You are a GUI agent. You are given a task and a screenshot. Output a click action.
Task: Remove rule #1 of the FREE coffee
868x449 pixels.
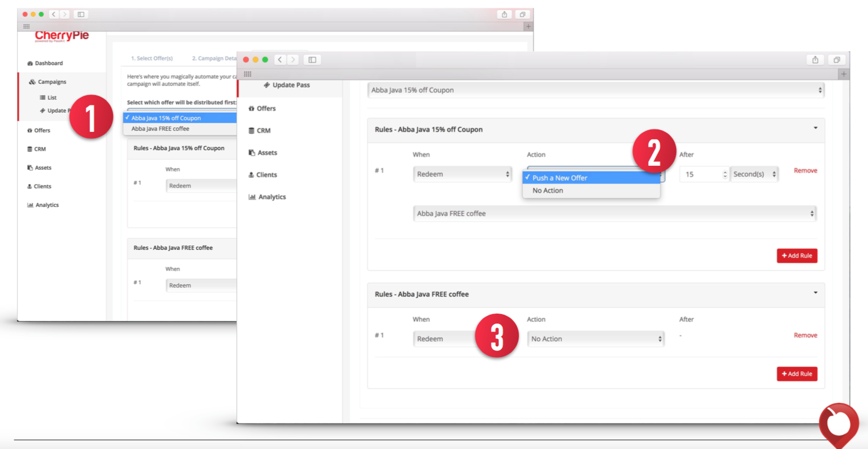805,335
